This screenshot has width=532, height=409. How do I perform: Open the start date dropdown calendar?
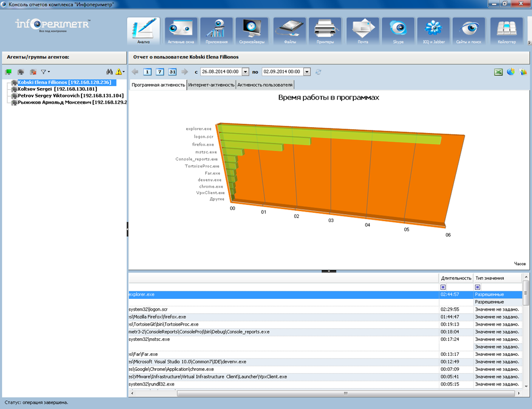[x=245, y=72]
